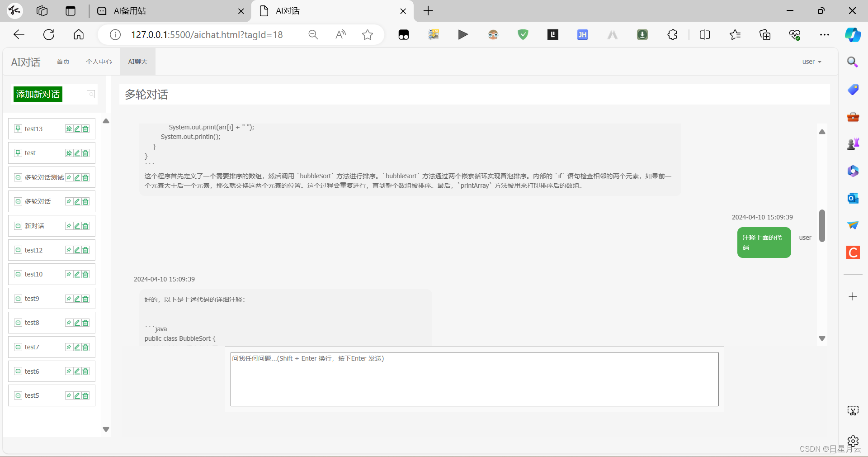Select the AI对话 browser tab
Image resolution: width=868 pixels, height=457 pixels.
coord(332,11)
